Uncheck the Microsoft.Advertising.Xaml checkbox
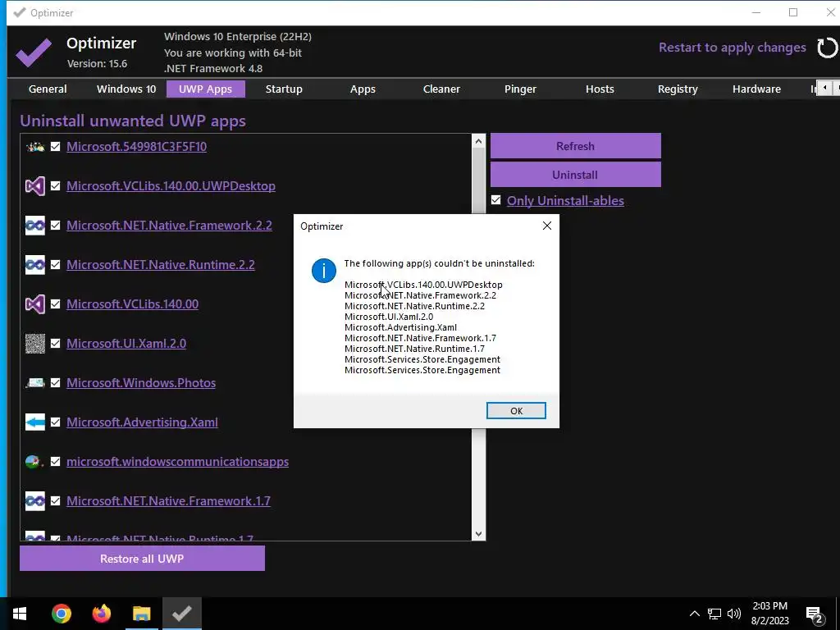This screenshot has width=840, height=630. click(x=55, y=422)
